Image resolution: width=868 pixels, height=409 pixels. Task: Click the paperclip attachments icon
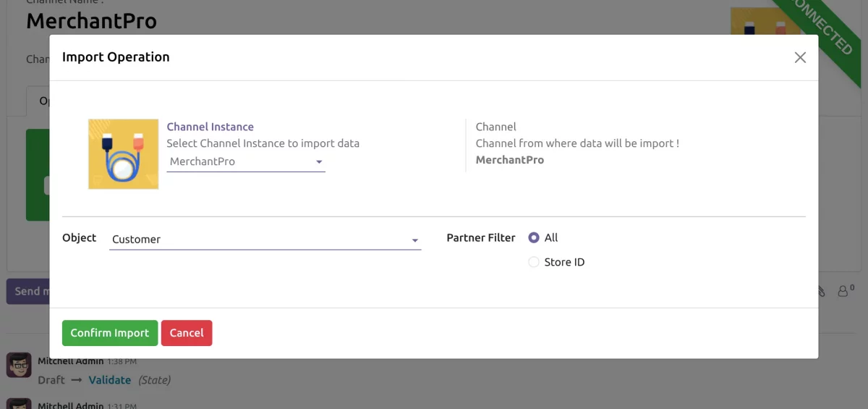[822, 291]
